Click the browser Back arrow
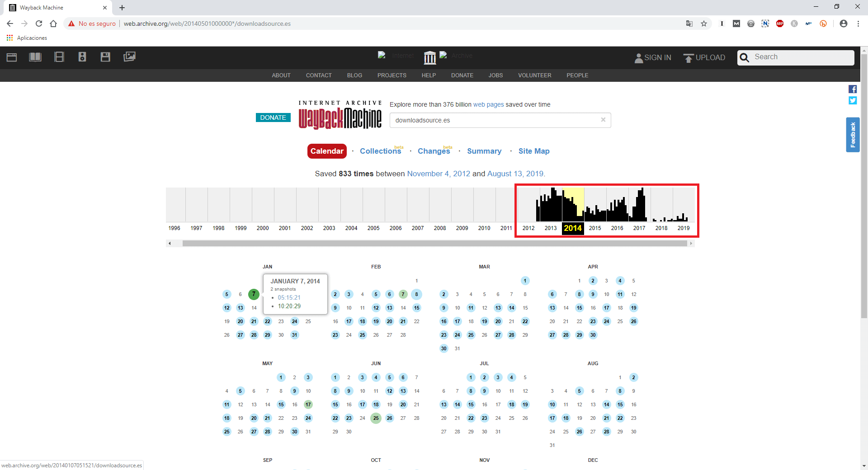Image resolution: width=868 pixels, height=470 pixels. click(x=10, y=23)
